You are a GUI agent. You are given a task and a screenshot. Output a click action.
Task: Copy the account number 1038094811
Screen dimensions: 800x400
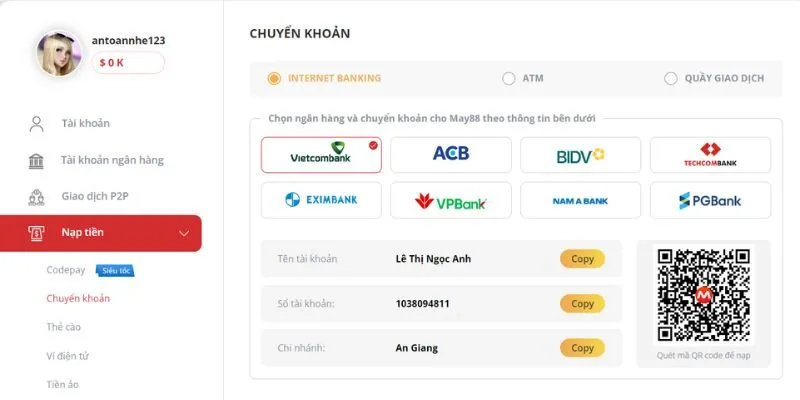582,304
